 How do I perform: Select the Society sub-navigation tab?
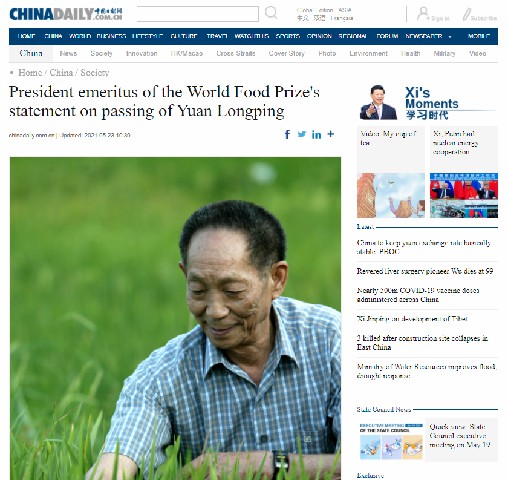click(x=101, y=53)
